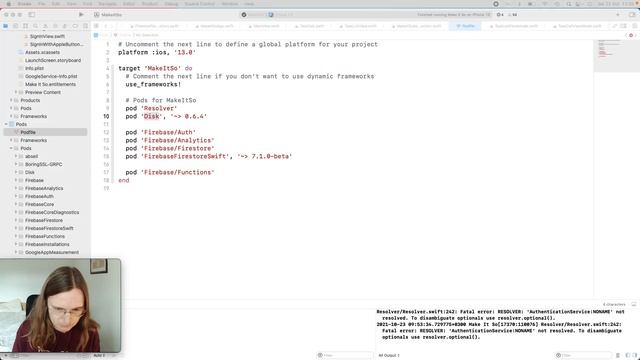The image size is (640, 360).
Task: Open the Product menu
Action: click(x=149, y=4)
